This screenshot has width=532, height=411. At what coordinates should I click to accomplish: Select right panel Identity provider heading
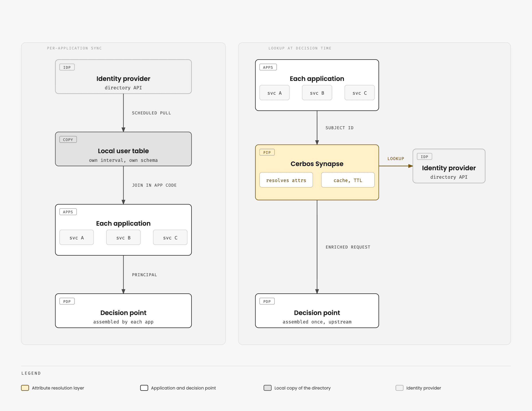pos(449,168)
